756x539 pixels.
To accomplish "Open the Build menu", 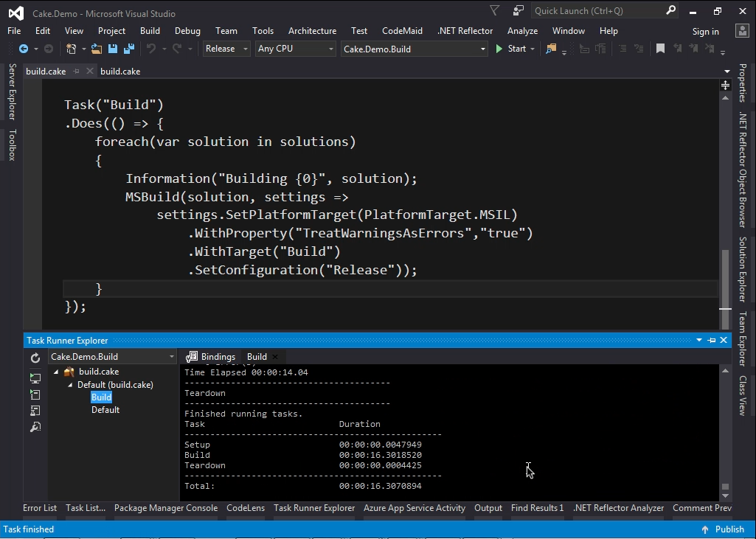I will click(x=150, y=31).
